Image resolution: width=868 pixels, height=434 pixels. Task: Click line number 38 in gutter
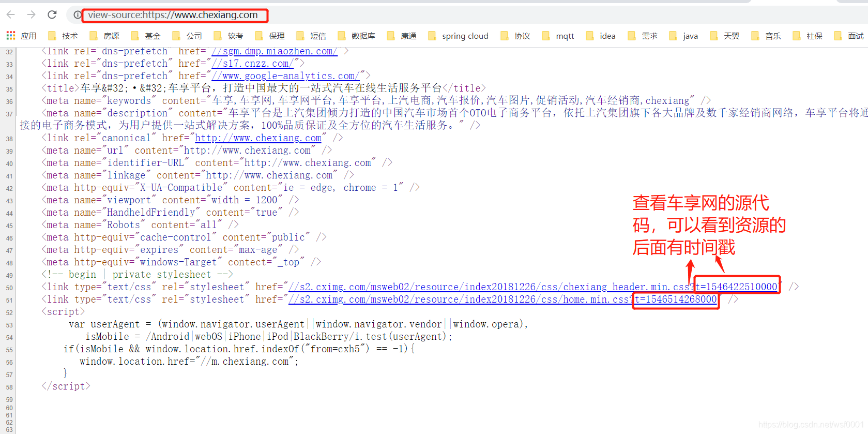point(9,139)
